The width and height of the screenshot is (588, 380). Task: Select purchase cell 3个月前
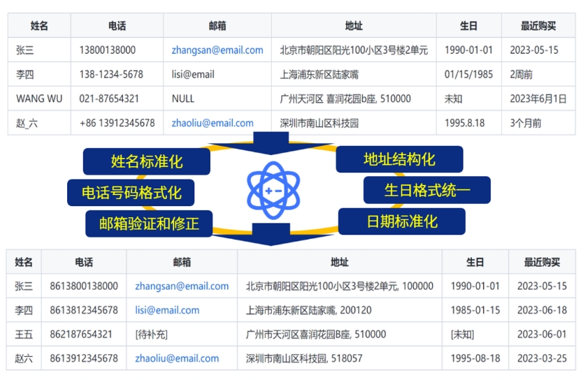click(538, 123)
